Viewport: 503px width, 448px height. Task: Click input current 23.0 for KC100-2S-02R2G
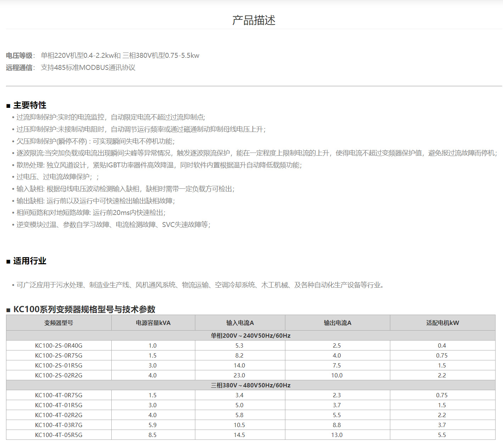pyautogui.click(x=239, y=375)
